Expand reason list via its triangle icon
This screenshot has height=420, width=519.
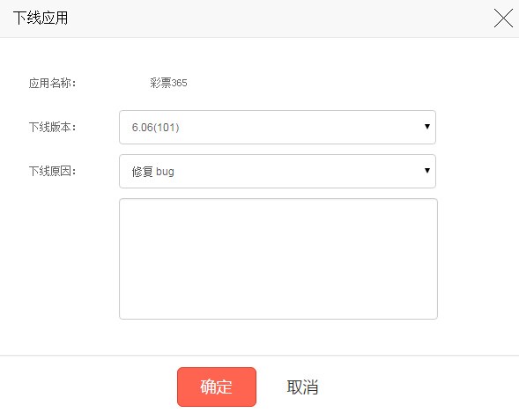pos(427,171)
